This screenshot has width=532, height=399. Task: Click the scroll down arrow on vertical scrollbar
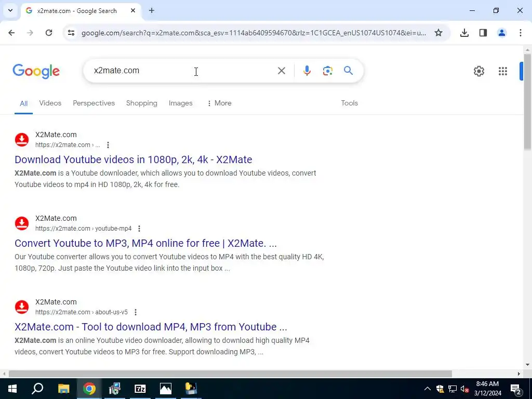point(527,365)
